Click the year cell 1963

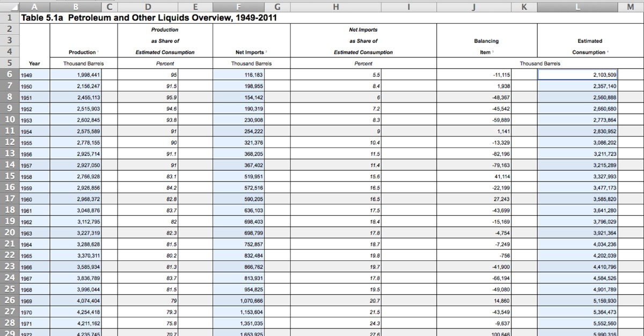(x=34, y=232)
